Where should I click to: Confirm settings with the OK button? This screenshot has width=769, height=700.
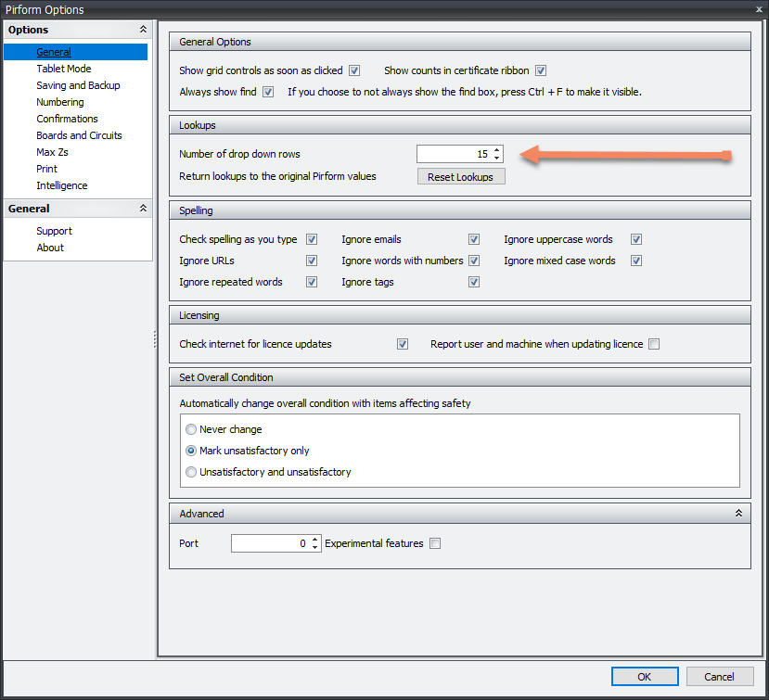645,677
